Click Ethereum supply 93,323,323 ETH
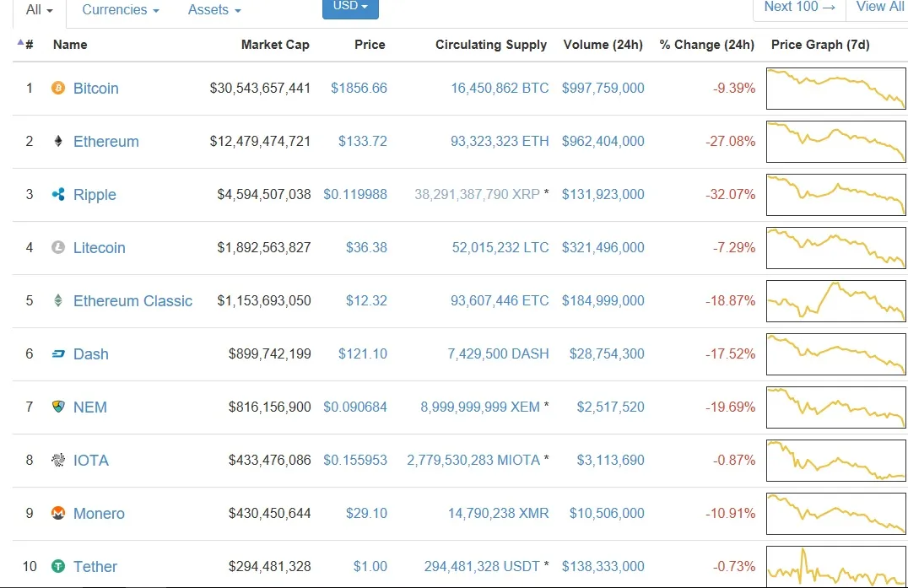908x588 pixels. [x=500, y=141]
